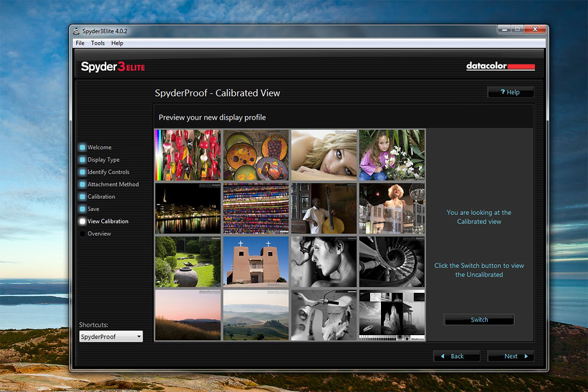Go Back to the previous step

pos(457,356)
